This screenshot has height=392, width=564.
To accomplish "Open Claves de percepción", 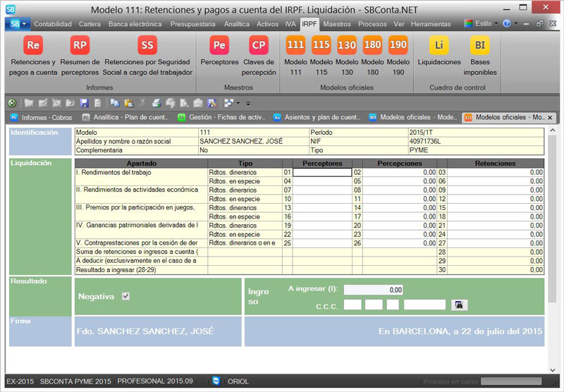I will [x=259, y=46].
